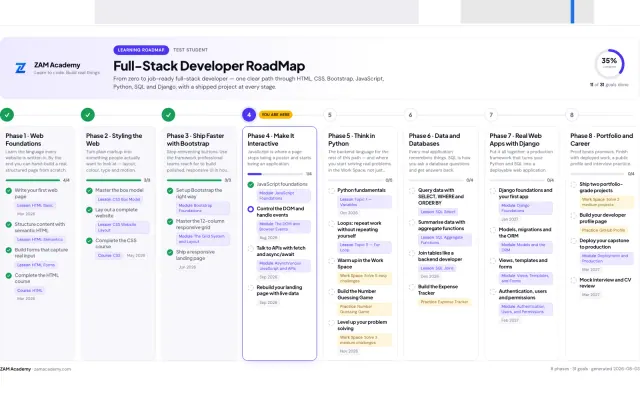Click check icon beside 'Ship a responsive landing page'
The height and width of the screenshot is (400, 640).
click(170, 253)
